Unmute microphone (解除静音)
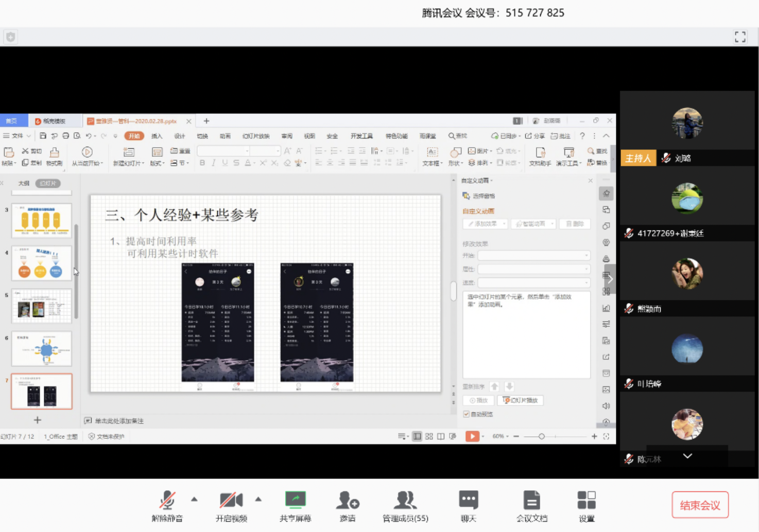The image size is (759, 532). [x=167, y=500]
